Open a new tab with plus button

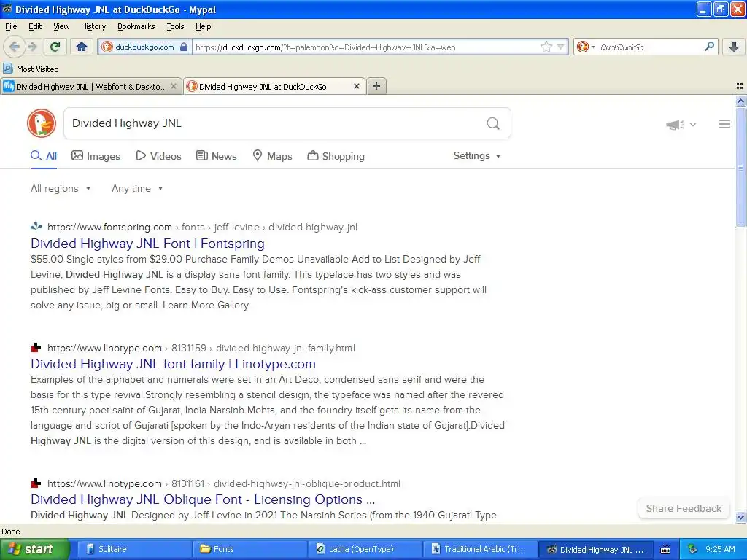(376, 86)
